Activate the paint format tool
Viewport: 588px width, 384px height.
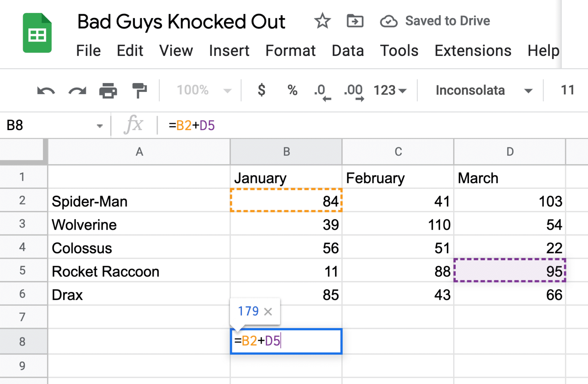(139, 90)
